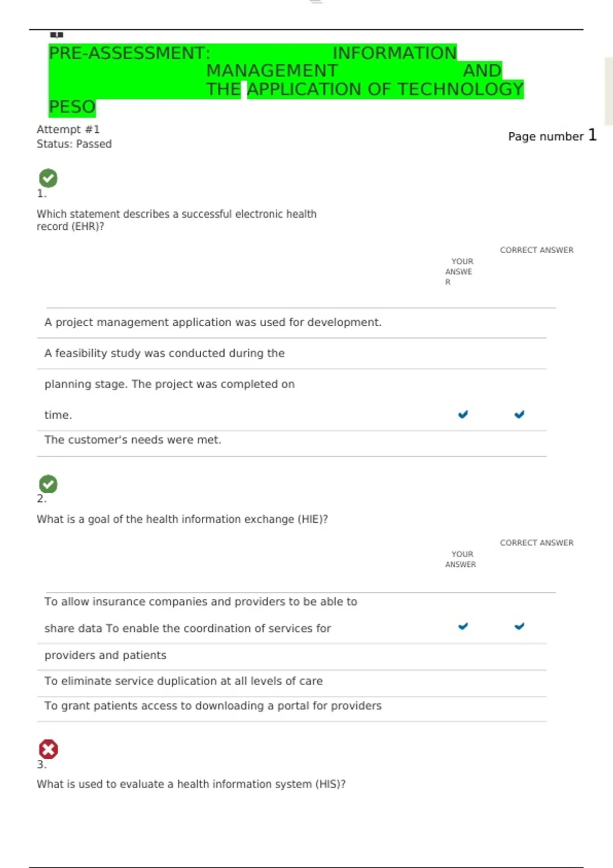Click the correct-answer checkmark in question 1
This screenshot has width=613, height=868.
(x=519, y=414)
